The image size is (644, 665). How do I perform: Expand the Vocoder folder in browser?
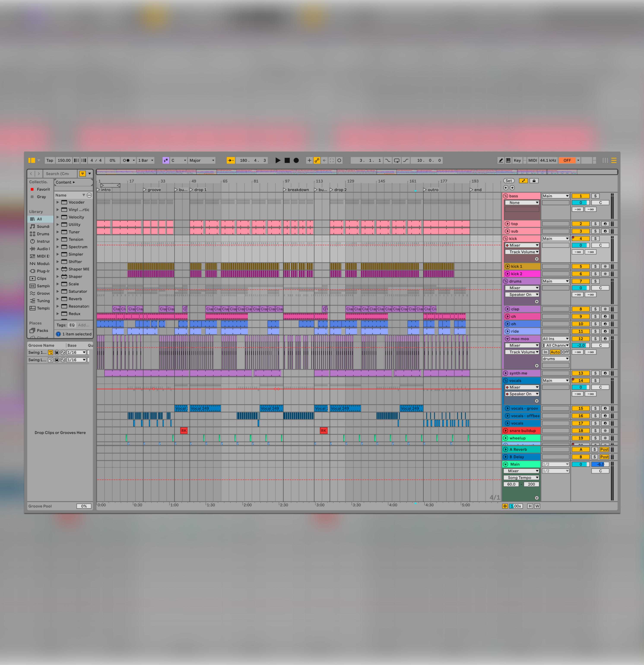coord(58,202)
